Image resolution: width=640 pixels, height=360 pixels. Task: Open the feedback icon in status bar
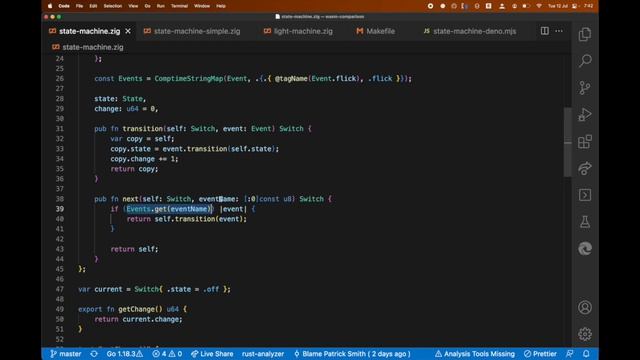tap(570, 354)
